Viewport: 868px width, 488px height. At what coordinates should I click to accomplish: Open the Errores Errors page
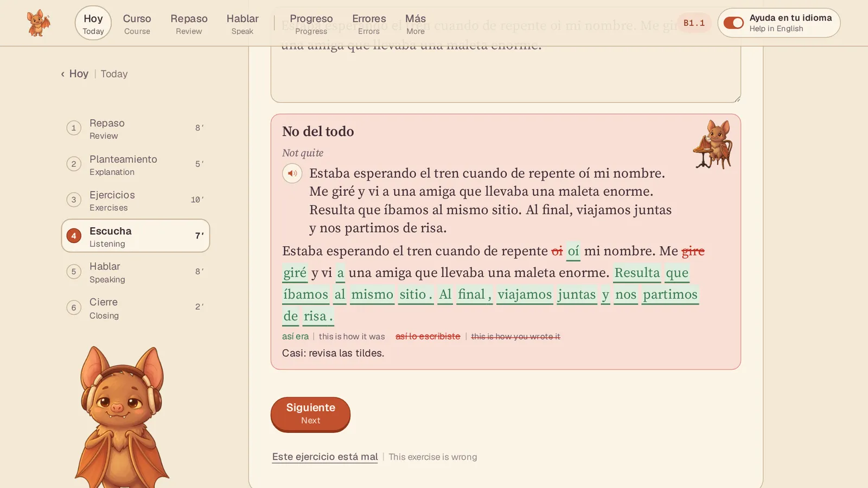[x=369, y=24]
